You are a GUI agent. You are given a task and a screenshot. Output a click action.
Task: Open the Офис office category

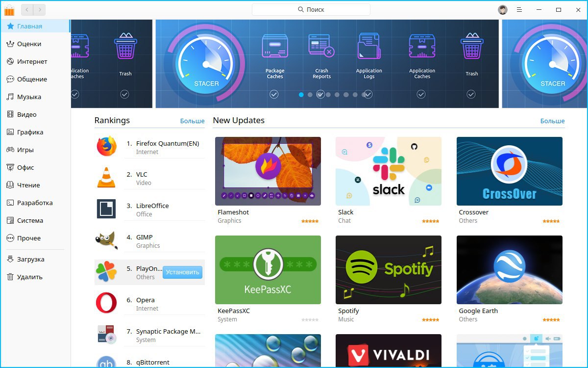[x=35, y=167]
